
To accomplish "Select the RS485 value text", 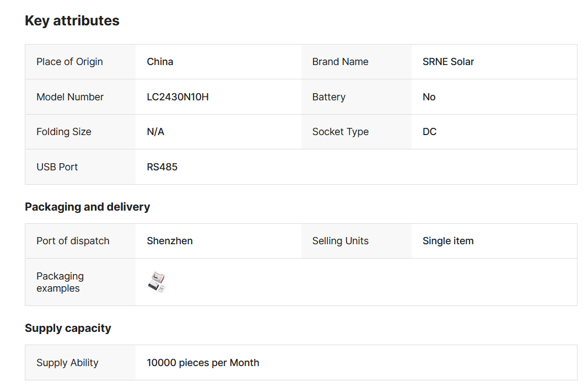I will 162,167.
